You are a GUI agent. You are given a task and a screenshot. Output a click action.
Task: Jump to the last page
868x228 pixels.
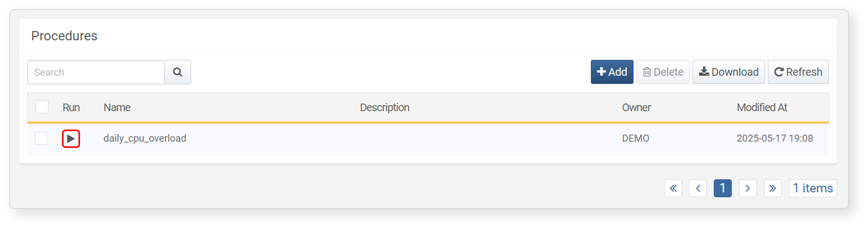coord(773,188)
